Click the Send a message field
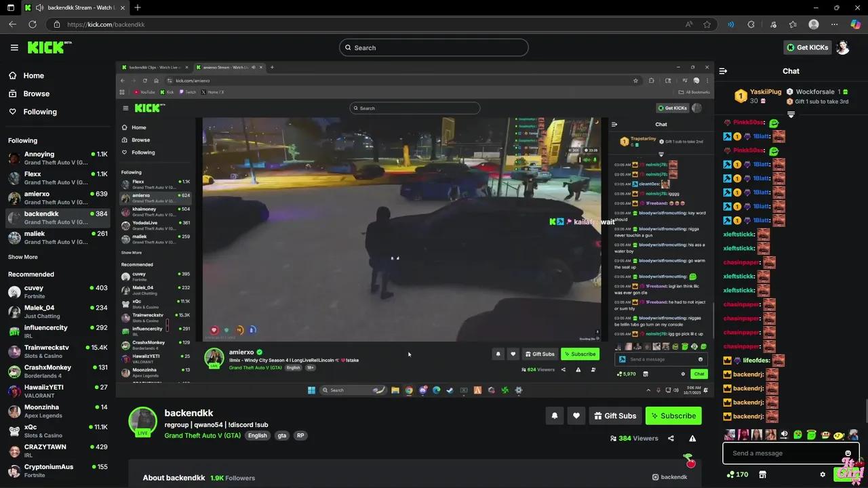The image size is (868, 488). tap(783, 453)
